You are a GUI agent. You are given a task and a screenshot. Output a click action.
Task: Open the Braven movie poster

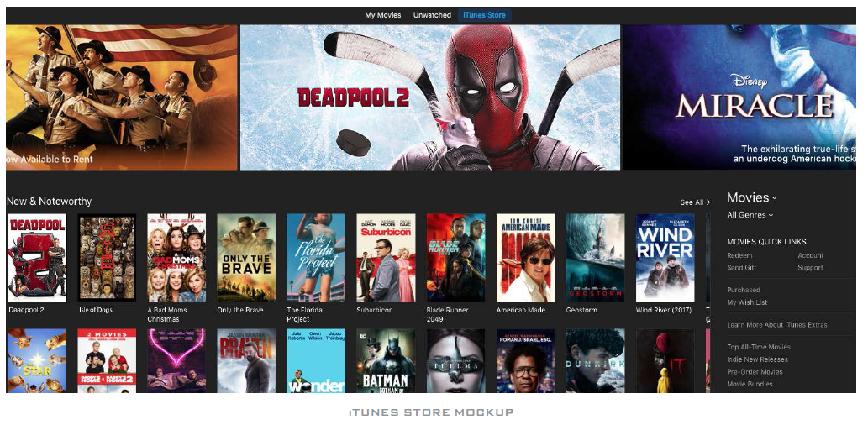click(246, 361)
